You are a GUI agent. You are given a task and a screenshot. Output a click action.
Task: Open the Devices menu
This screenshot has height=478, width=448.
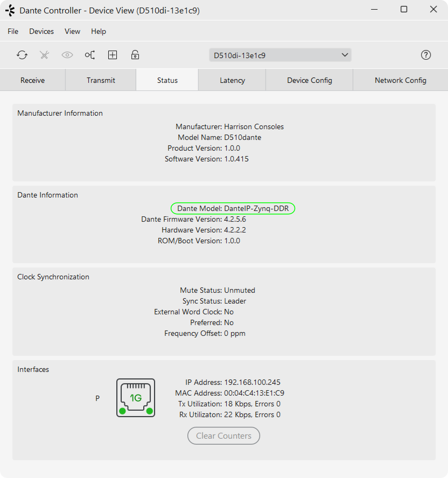coord(41,31)
